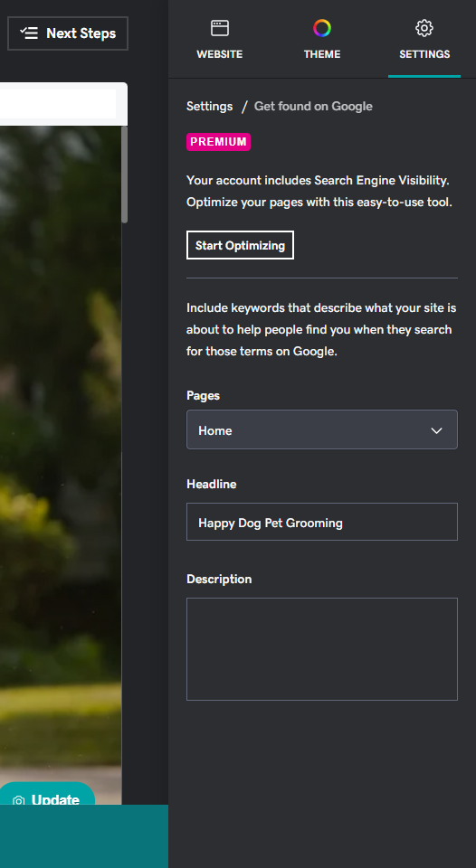The width and height of the screenshot is (476, 868).
Task: Open the Pages dropdown showing Home
Action: click(322, 429)
